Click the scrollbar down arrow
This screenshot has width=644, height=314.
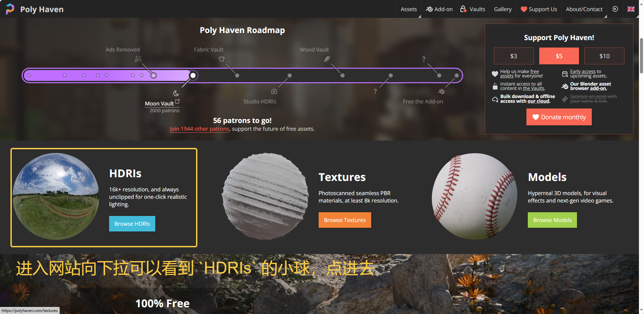[641, 310]
